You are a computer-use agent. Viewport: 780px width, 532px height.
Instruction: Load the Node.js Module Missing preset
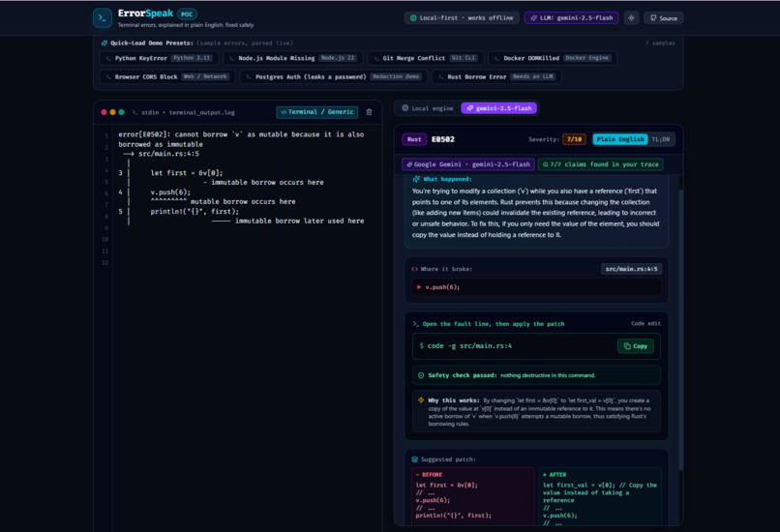(x=292, y=58)
